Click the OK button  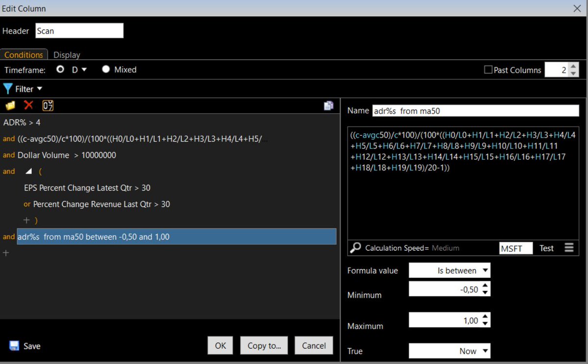pos(220,345)
